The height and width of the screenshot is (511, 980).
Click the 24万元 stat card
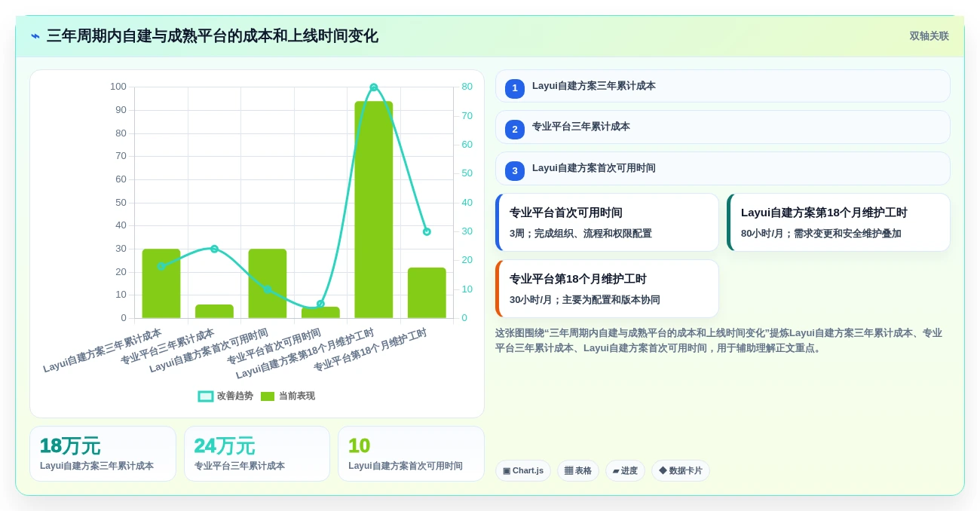(257, 454)
